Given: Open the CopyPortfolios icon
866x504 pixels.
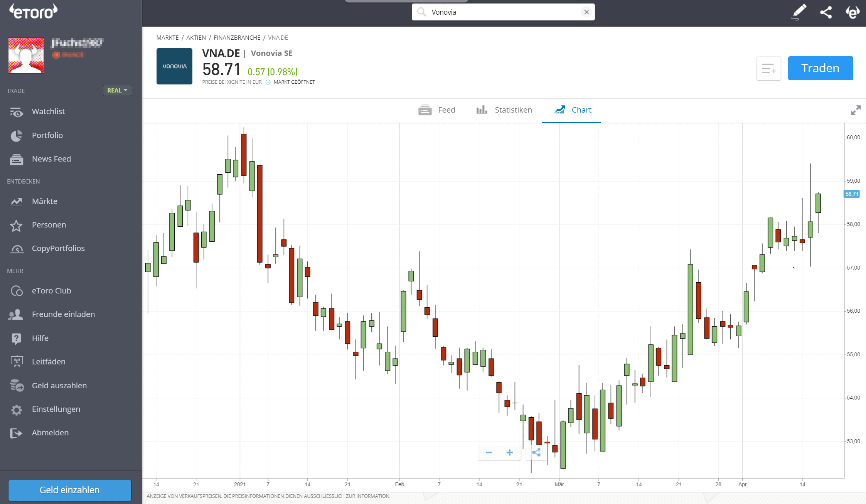Looking at the screenshot, I should click(x=17, y=249).
